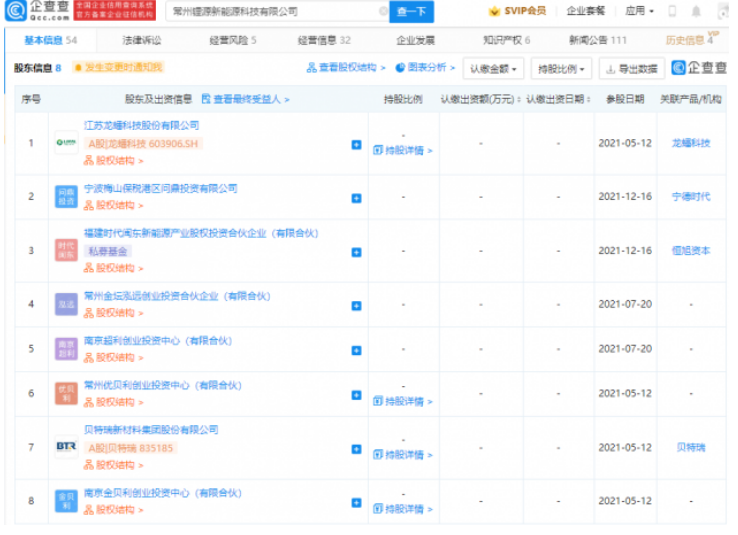Click stock tag A股龙蟠科技 603906.SH
The width and height of the screenshot is (738, 535).
pyautogui.click(x=143, y=144)
